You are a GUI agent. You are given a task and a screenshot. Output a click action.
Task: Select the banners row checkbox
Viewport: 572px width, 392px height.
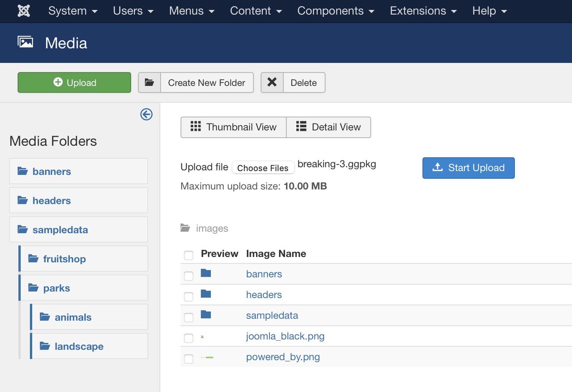tap(189, 276)
